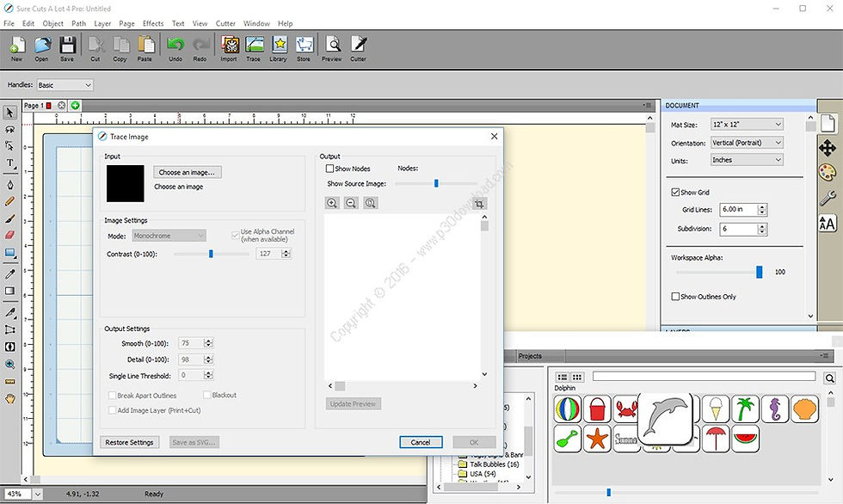Click the crop icon in Trace output

point(479,204)
